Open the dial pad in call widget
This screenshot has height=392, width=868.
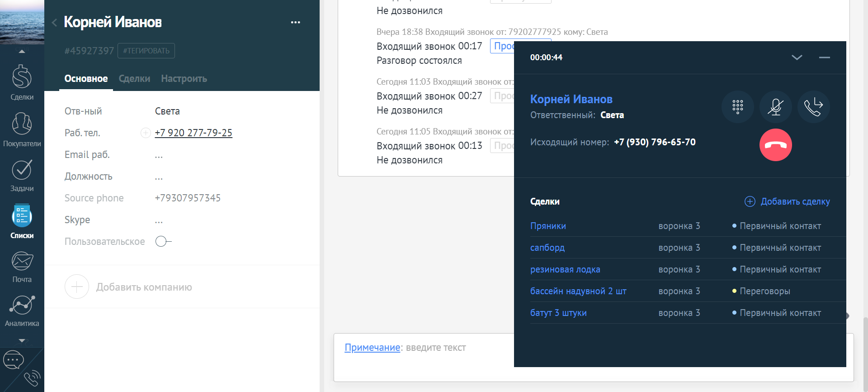pos(737,107)
